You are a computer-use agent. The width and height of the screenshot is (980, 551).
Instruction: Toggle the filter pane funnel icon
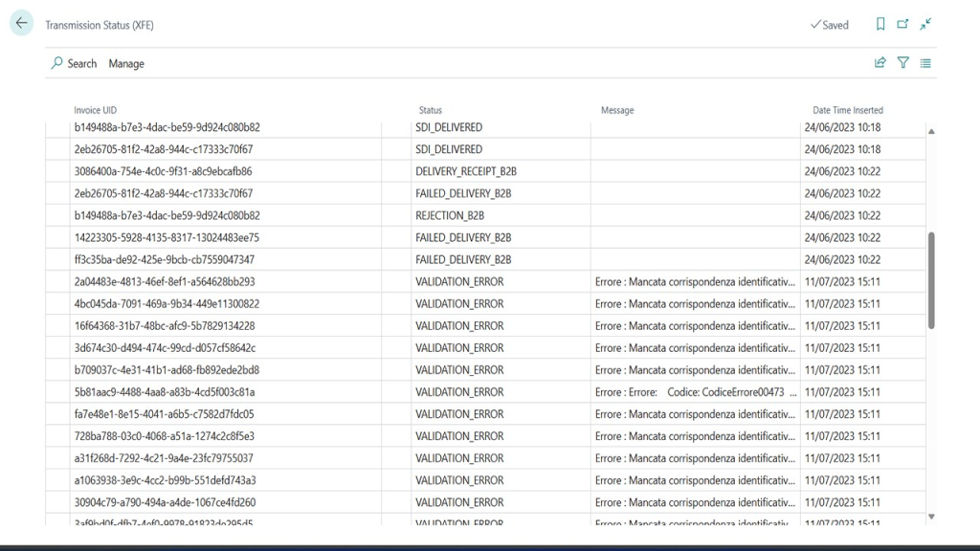903,63
